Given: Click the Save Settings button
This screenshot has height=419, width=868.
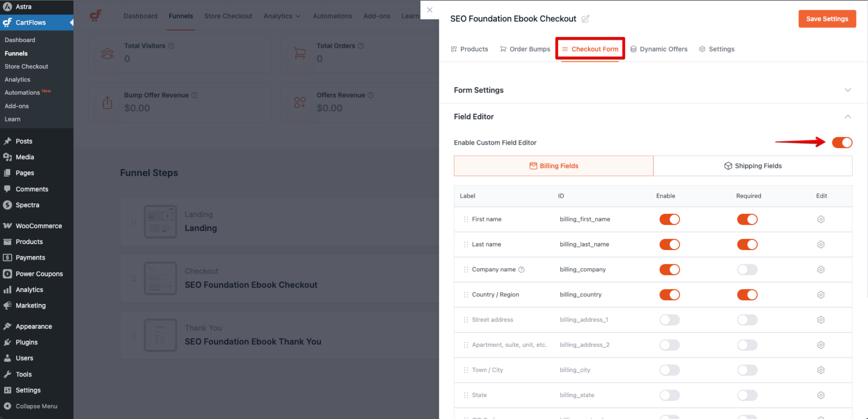Looking at the screenshot, I should (827, 19).
